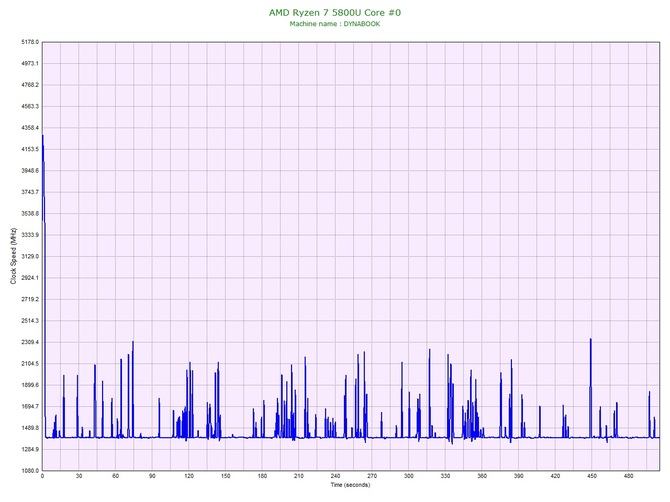
Task: Click the y-axis value 3743.7
Action: pos(30,192)
